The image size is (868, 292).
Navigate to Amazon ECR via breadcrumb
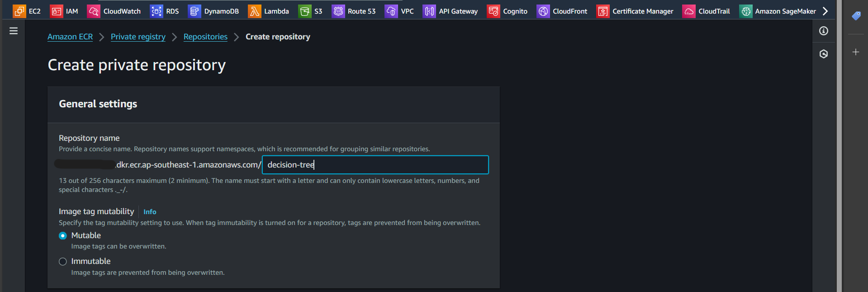point(70,37)
